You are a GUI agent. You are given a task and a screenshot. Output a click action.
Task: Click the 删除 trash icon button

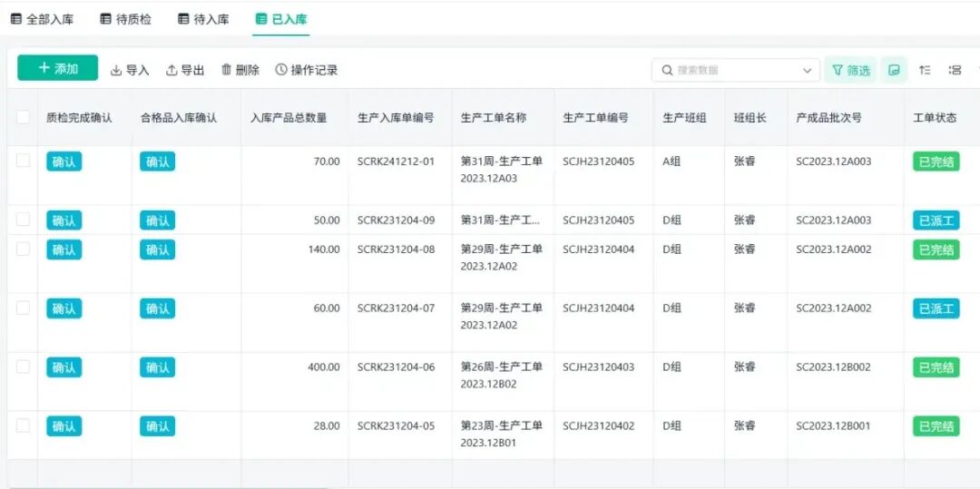click(x=240, y=70)
